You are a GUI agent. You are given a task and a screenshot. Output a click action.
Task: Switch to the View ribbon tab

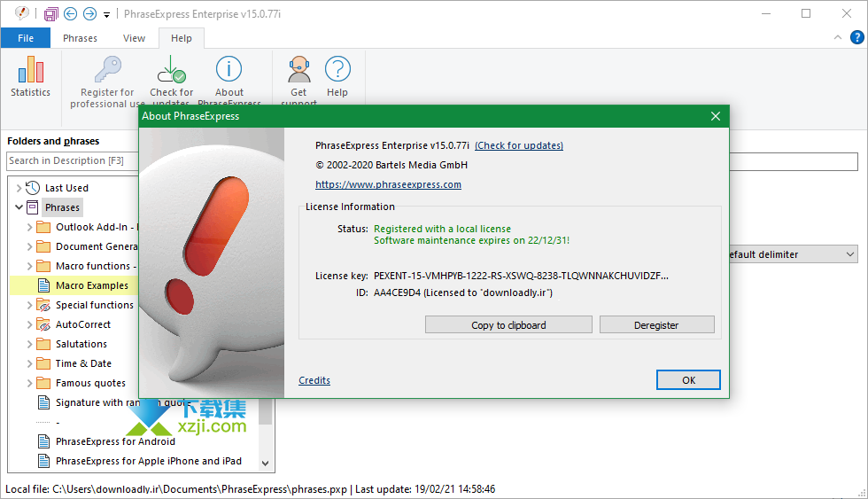point(134,38)
